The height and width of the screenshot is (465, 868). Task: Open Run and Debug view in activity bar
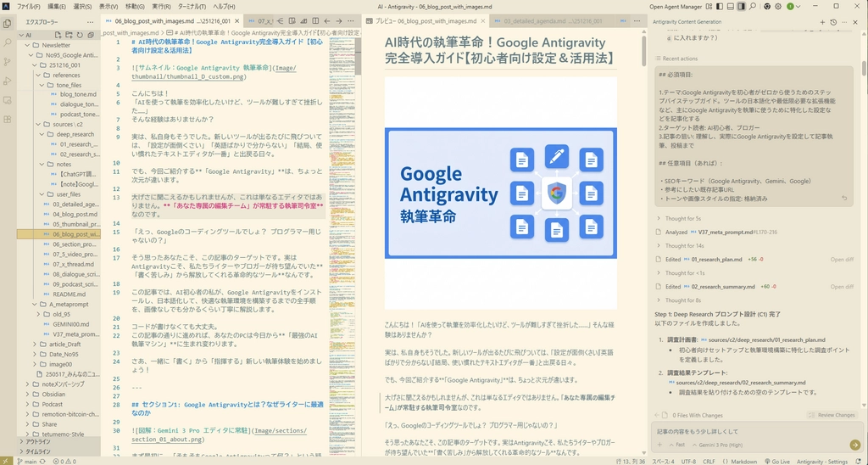[7, 81]
